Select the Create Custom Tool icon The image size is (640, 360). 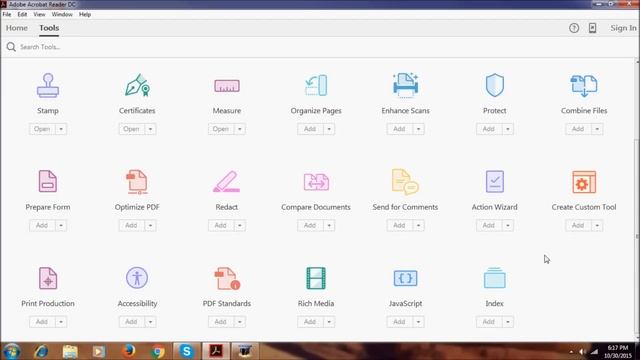[584, 182]
